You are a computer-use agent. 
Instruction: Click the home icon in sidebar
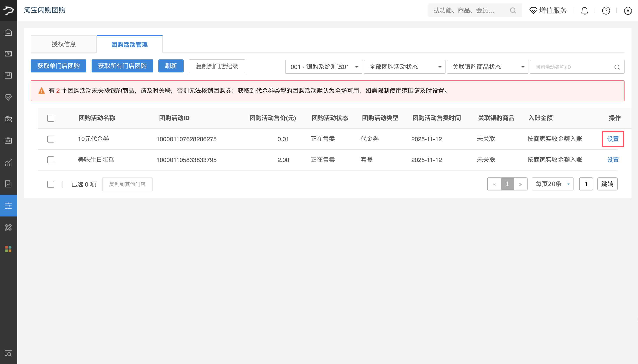coord(8,32)
